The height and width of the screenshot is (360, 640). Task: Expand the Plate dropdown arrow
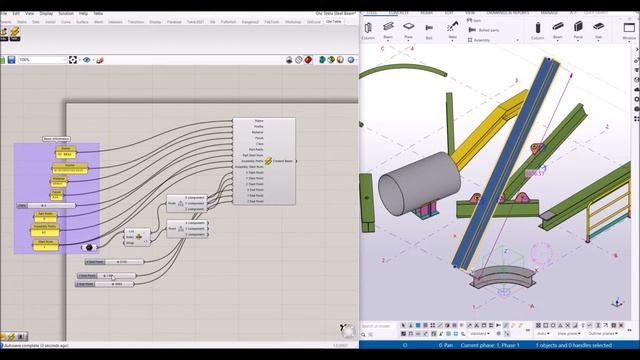(x=409, y=41)
